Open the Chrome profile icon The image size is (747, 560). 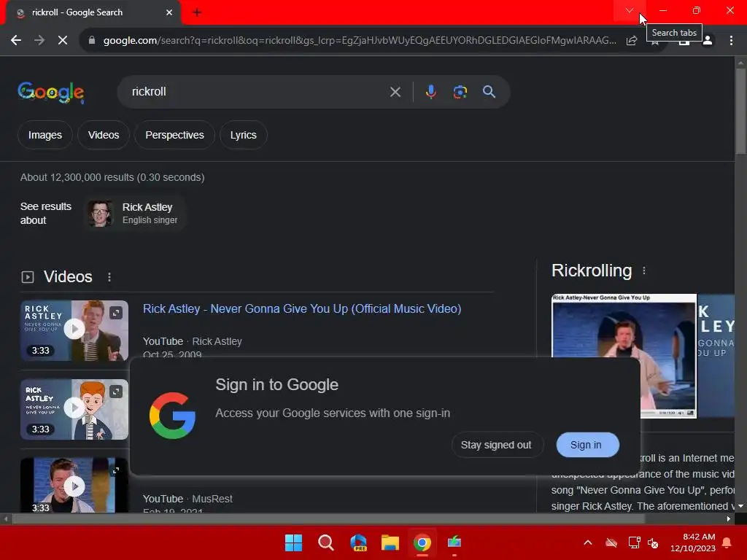[708, 41]
